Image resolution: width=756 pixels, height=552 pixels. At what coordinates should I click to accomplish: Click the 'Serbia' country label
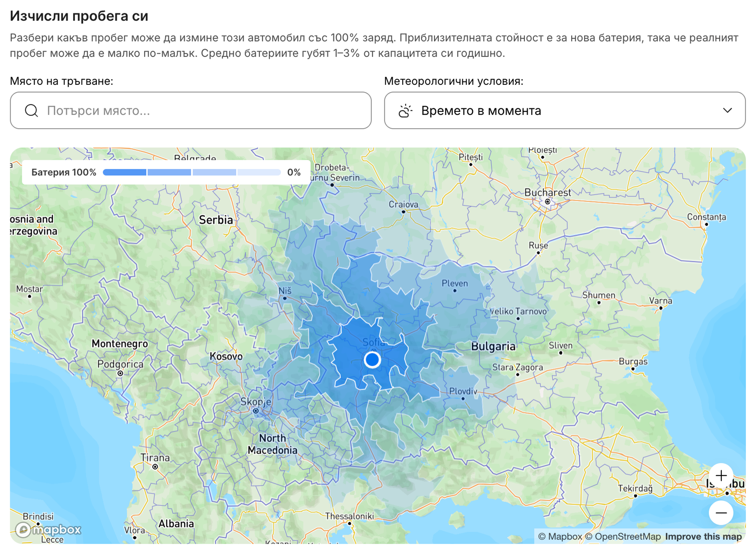[x=216, y=220]
